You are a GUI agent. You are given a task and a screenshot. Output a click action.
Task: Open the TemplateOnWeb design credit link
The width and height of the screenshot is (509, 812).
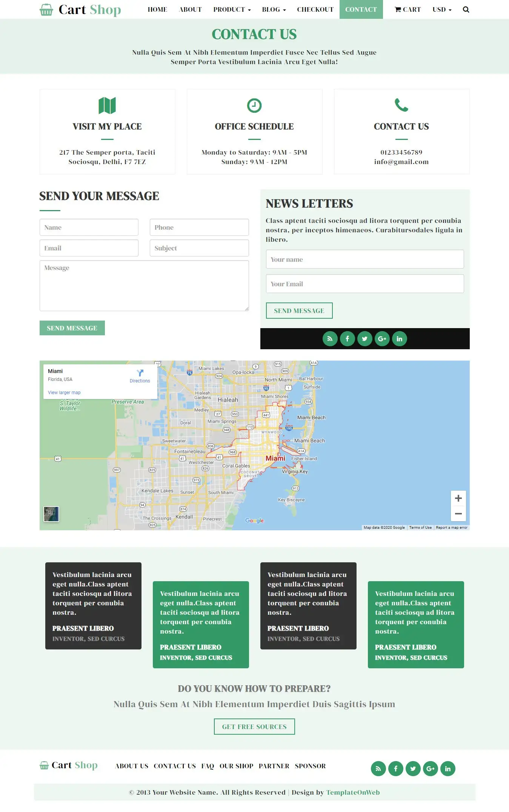tap(353, 792)
